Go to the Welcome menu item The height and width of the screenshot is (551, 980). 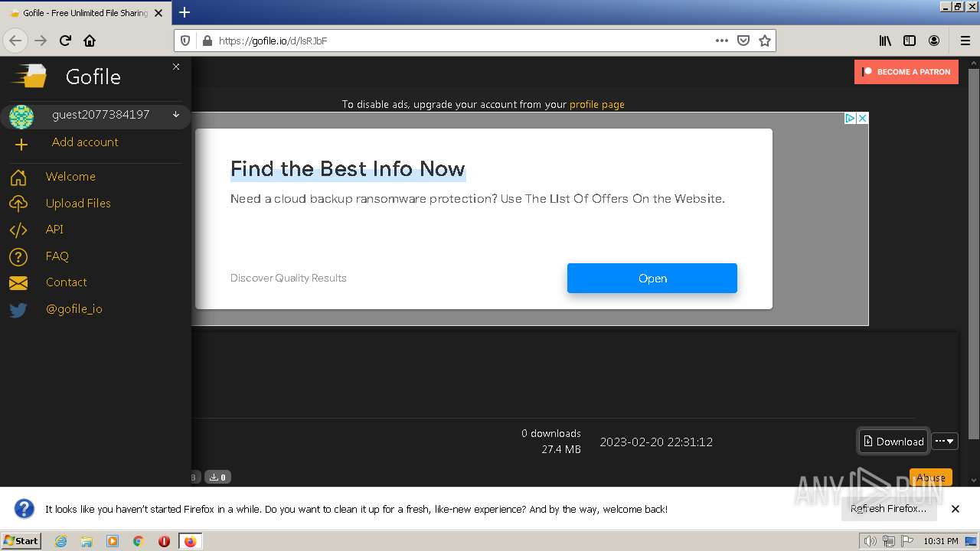pos(70,177)
